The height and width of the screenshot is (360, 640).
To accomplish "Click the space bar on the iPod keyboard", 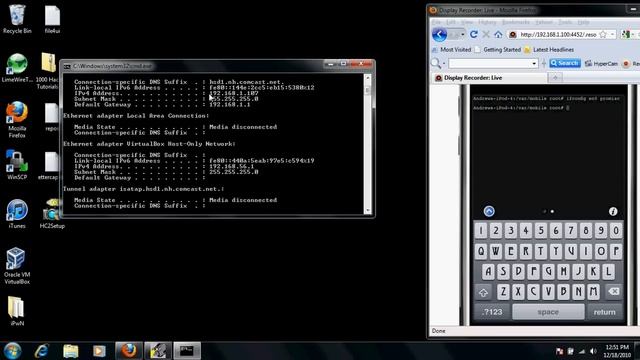I will tap(548, 312).
